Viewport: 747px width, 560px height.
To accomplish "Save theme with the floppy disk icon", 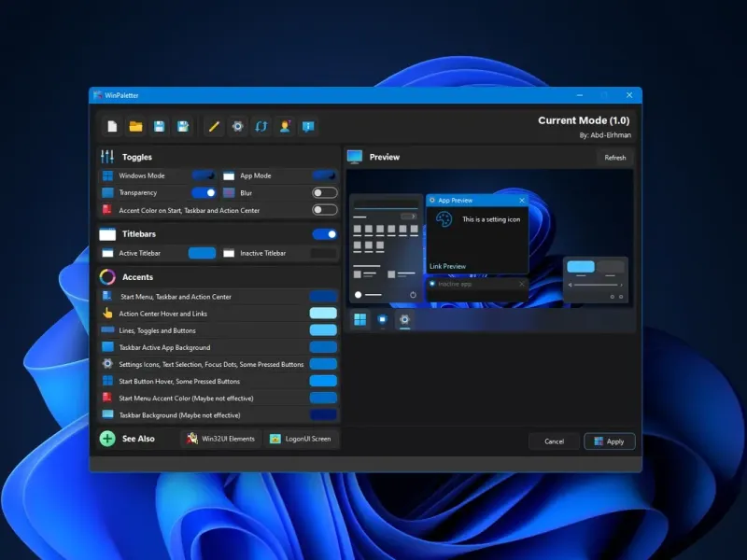I will (x=159, y=126).
